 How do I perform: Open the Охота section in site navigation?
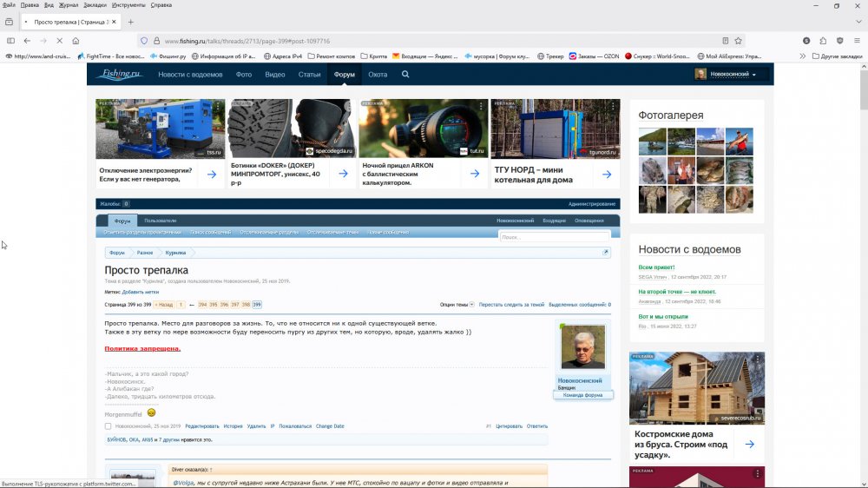click(x=378, y=75)
